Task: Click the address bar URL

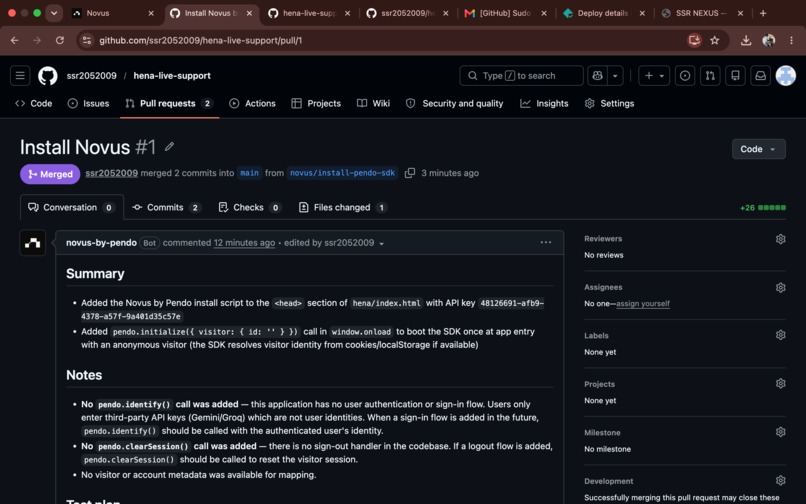Action: click(200, 40)
